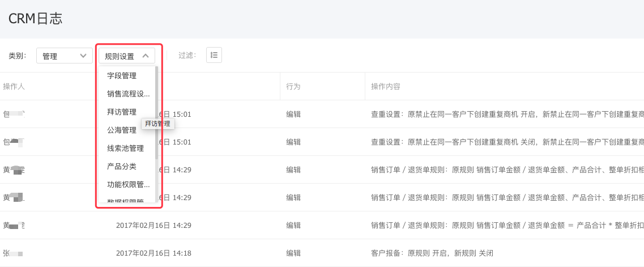Image resolution: width=644 pixels, height=267 pixels.
Task: Click the filter list icon beside 过滤
Action: pos(214,55)
